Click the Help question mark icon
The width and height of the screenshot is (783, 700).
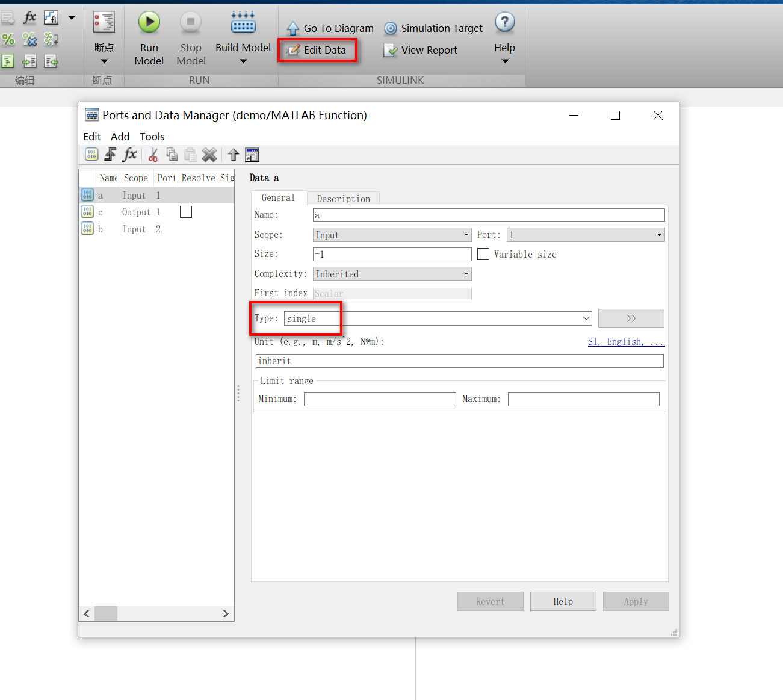[505, 22]
